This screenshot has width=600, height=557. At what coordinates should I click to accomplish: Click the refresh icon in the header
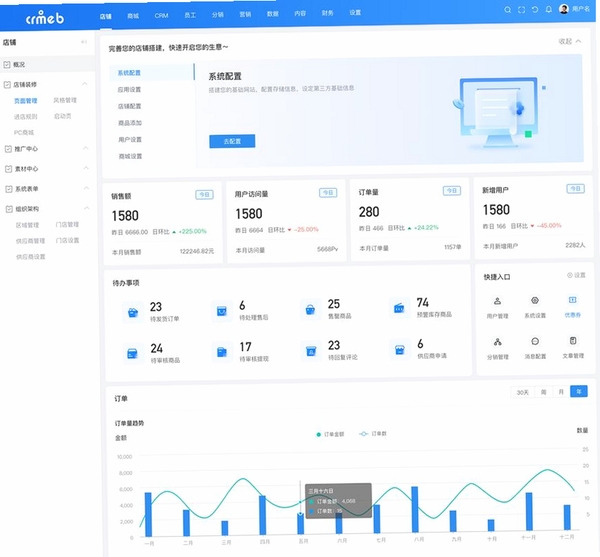pyautogui.click(x=535, y=10)
